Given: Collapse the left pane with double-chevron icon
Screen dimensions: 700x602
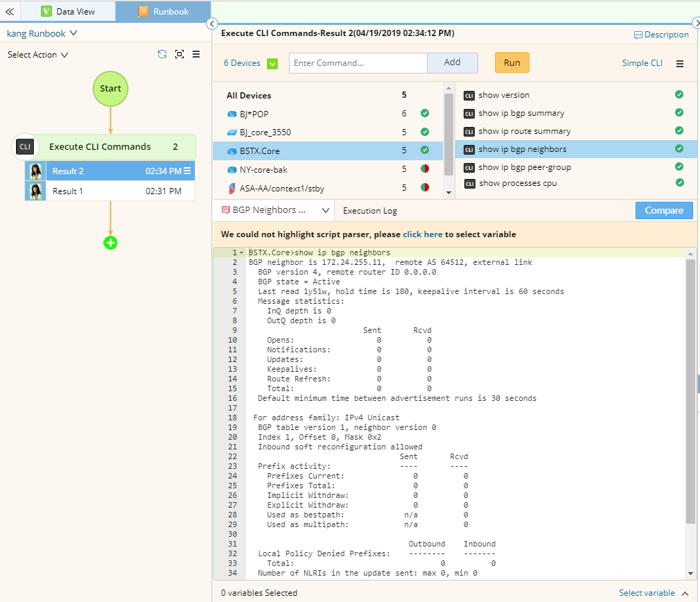Looking at the screenshot, I should point(10,11).
